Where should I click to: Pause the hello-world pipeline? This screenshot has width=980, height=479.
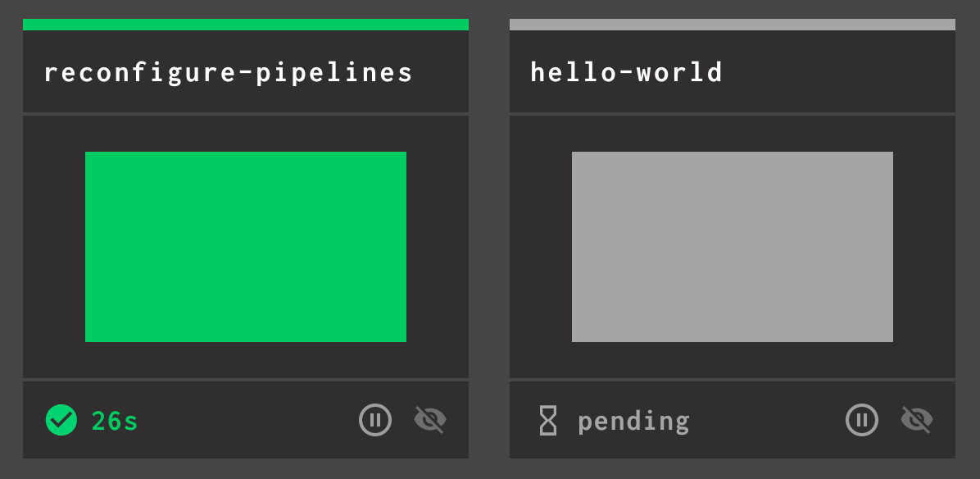click(862, 420)
